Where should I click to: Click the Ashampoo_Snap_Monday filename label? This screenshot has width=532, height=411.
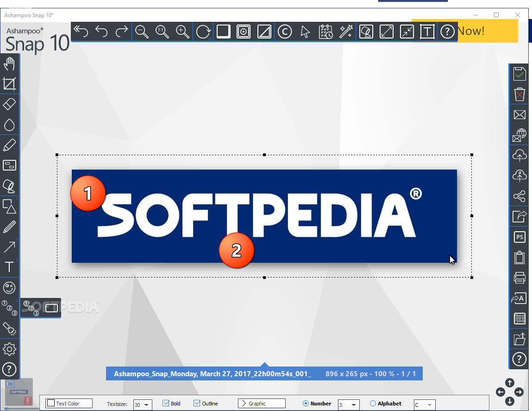point(212,373)
